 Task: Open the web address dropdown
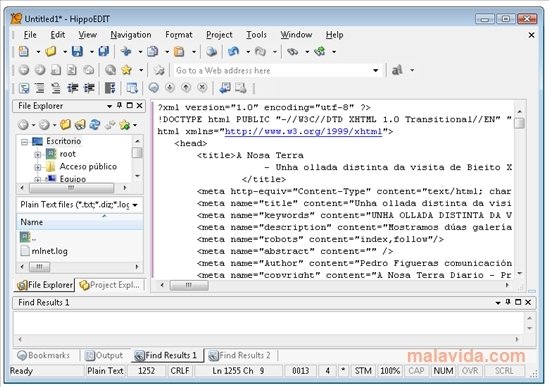(x=375, y=70)
